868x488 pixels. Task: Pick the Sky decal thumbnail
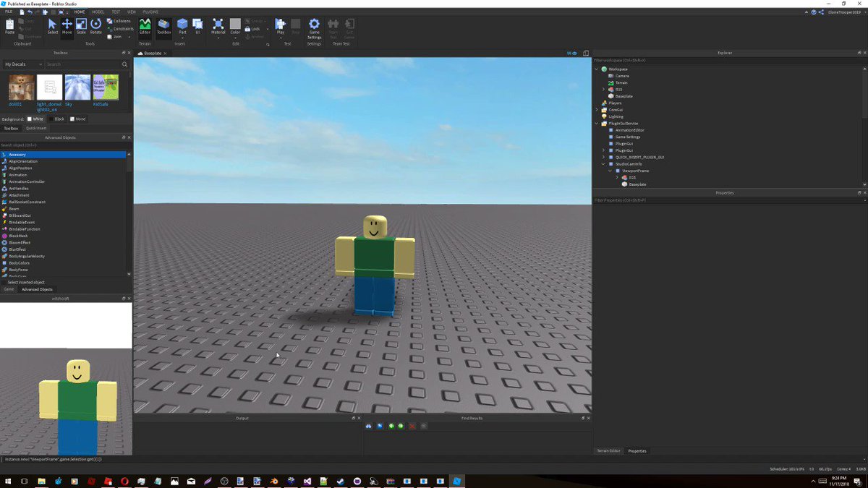[77, 87]
